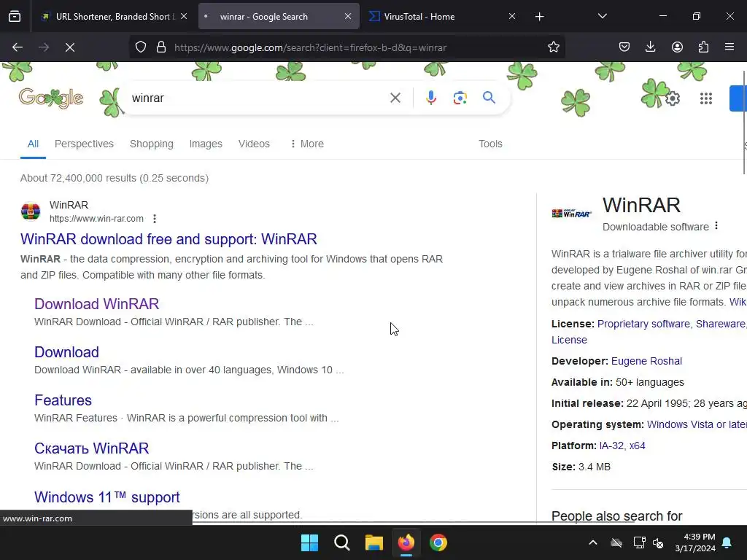The width and height of the screenshot is (747, 560).
Task: Open Google apps grid icon
Action: tap(706, 98)
